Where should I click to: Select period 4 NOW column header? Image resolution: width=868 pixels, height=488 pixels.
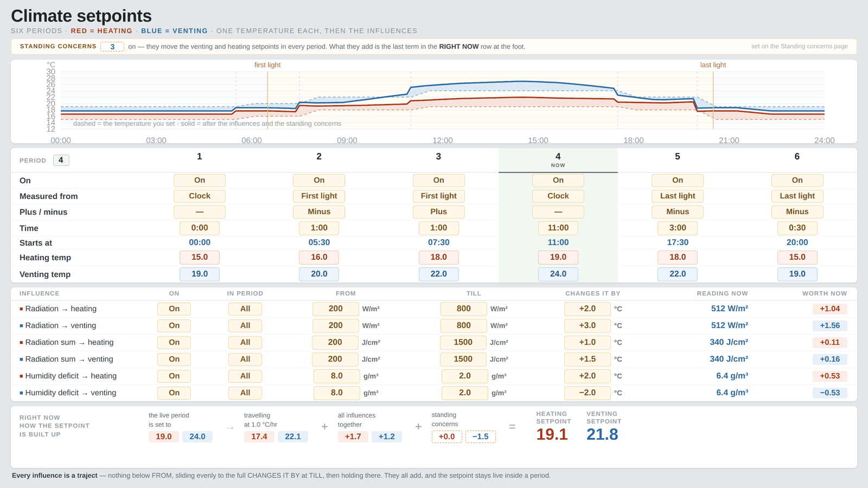click(558, 160)
